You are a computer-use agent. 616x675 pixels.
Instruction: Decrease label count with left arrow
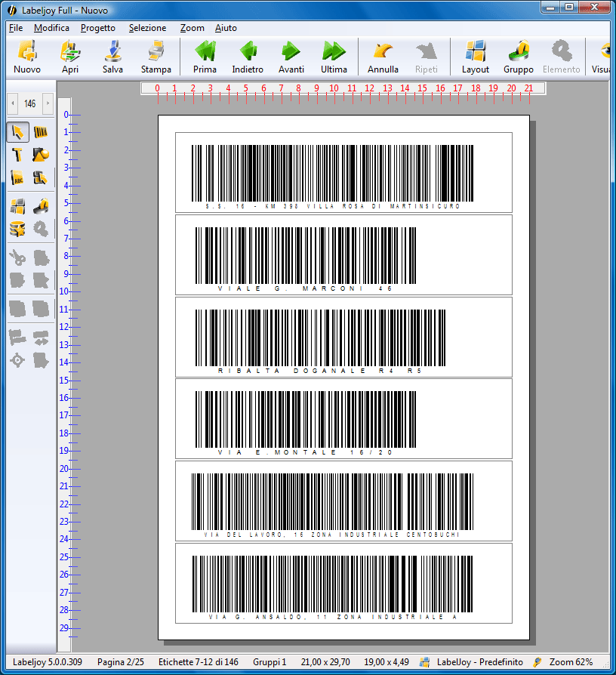13,103
